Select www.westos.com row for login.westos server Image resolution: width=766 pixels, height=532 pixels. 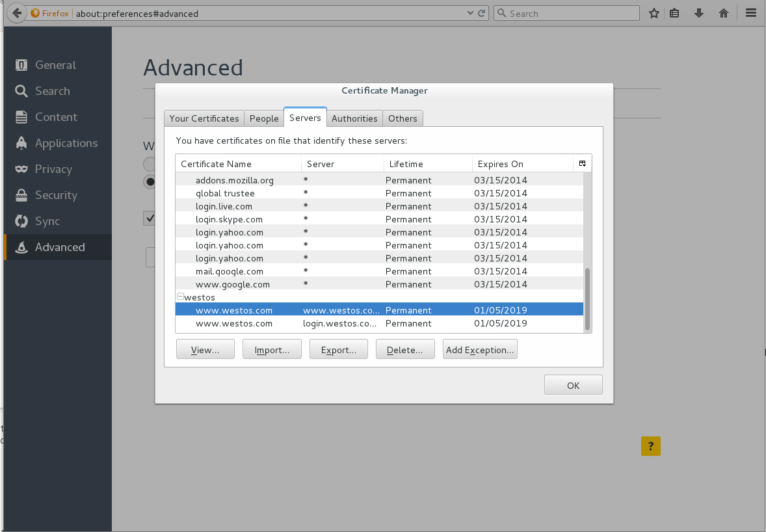[380, 323]
